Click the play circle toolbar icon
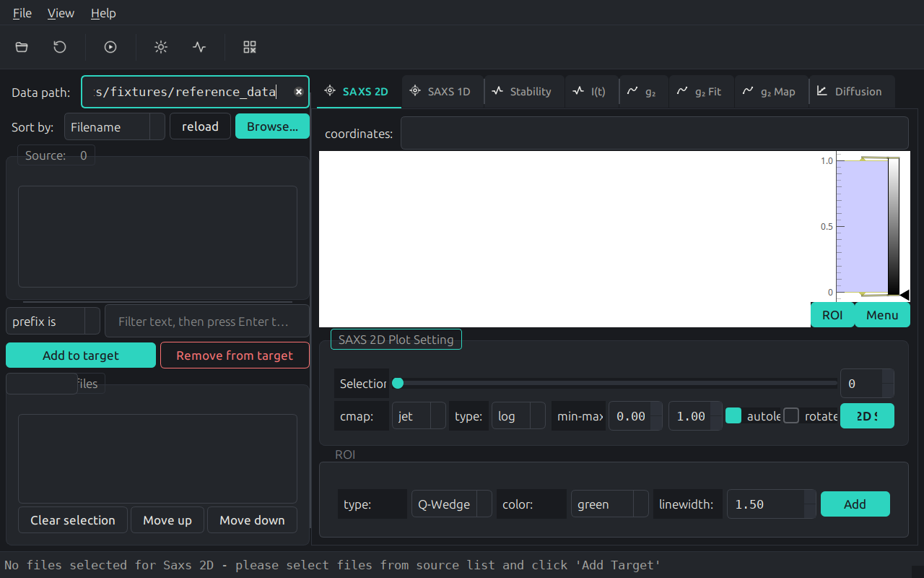 tap(110, 47)
